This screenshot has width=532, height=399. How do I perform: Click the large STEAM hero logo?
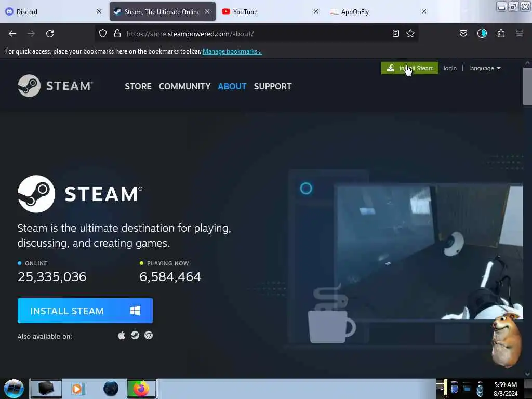point(80,194)
